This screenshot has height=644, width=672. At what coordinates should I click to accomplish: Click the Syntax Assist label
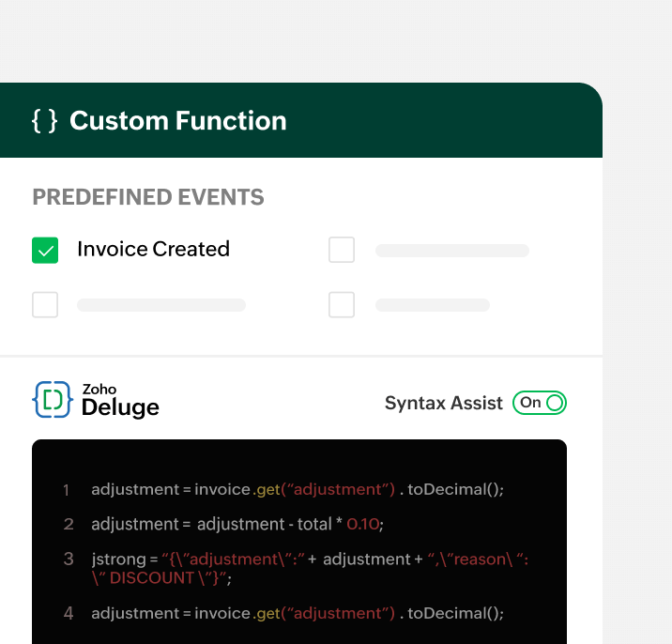443,403
